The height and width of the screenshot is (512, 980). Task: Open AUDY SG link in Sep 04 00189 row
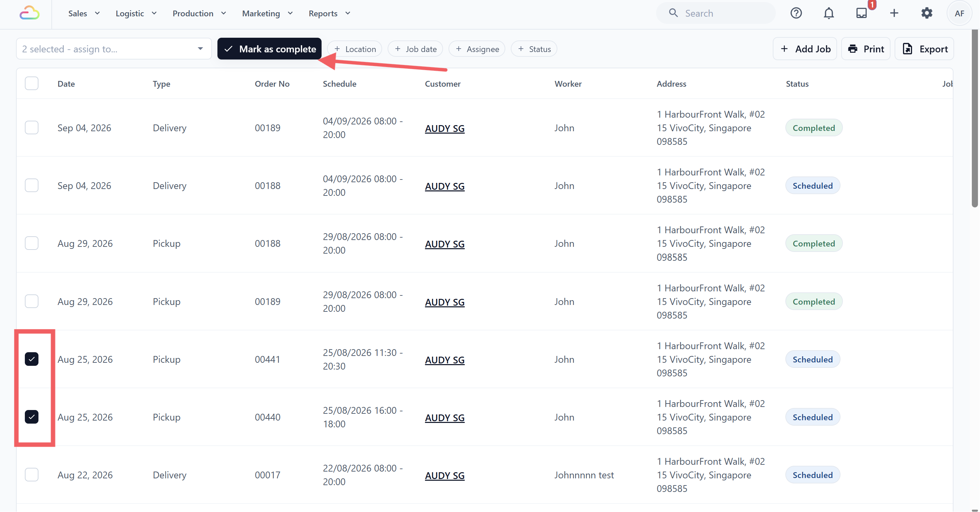445,129
